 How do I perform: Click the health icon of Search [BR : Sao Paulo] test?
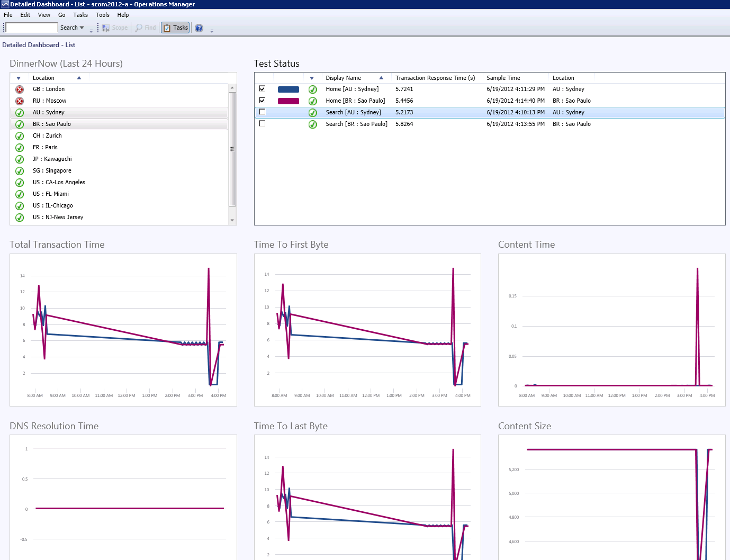[313, 124]
